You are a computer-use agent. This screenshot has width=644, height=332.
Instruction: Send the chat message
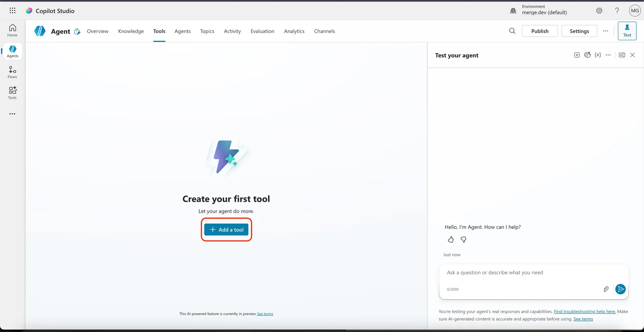click(621, 289)
